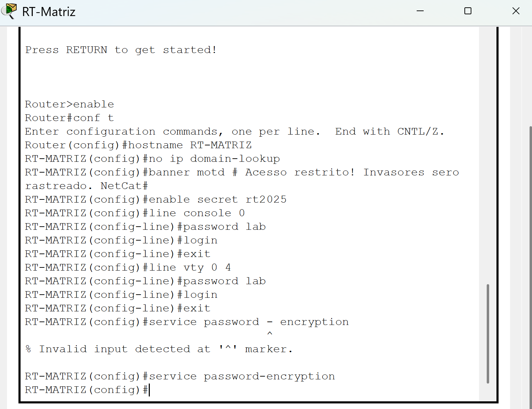Click the Packet Tracer icon in title bar
The width and height of the screenshot is (532, 409).
click(x=9, y=11)
